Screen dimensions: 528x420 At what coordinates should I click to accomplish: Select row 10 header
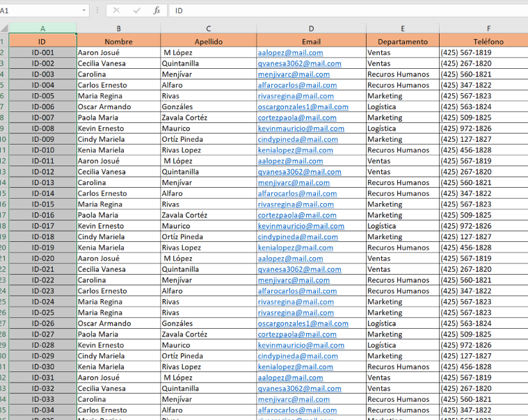tap(4, 139)
